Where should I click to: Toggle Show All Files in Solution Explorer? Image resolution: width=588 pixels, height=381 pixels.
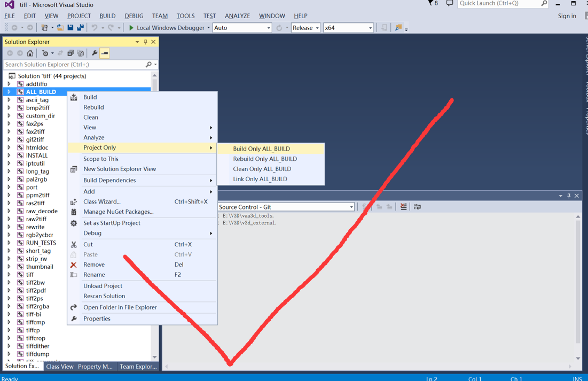pyautogui.click(x=81, y=53)
